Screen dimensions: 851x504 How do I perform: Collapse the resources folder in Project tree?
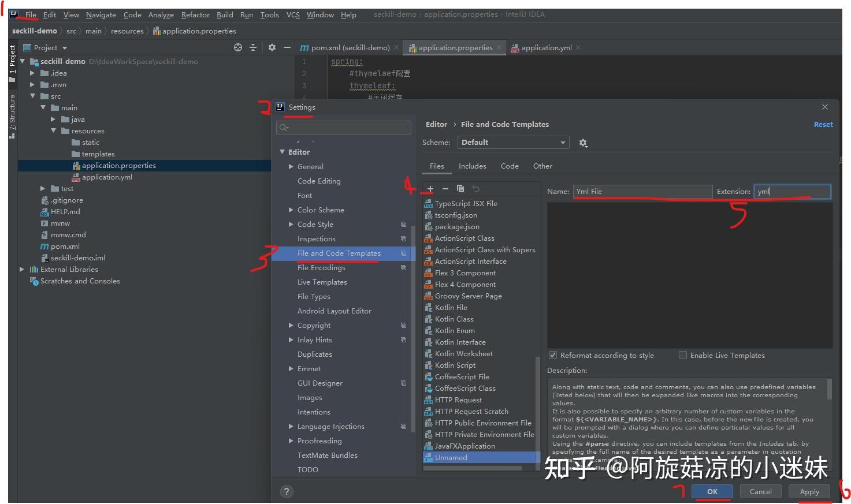53,130
